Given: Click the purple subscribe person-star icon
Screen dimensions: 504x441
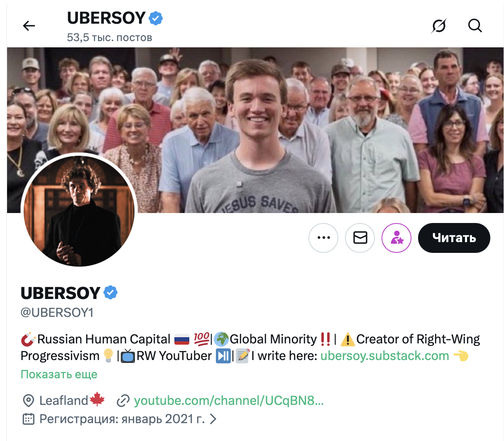Looking at the screenshot, I should (396, 238).
